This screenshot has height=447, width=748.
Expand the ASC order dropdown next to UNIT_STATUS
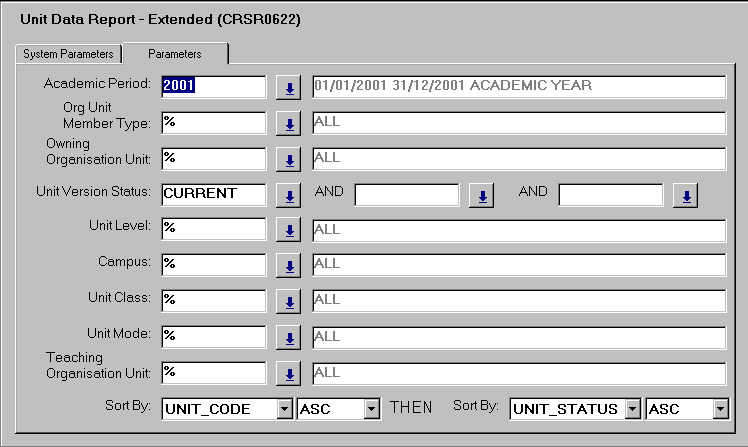tap(719, 408)
